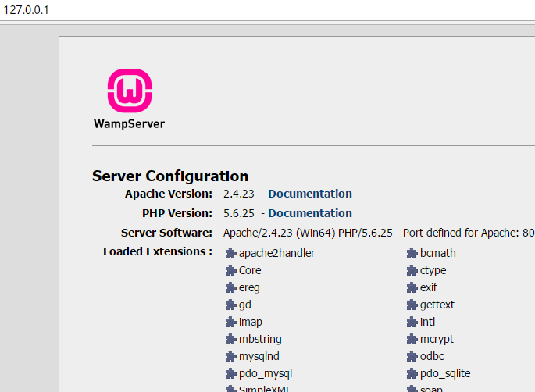Click the Apache version number 2.4.23

239,194
